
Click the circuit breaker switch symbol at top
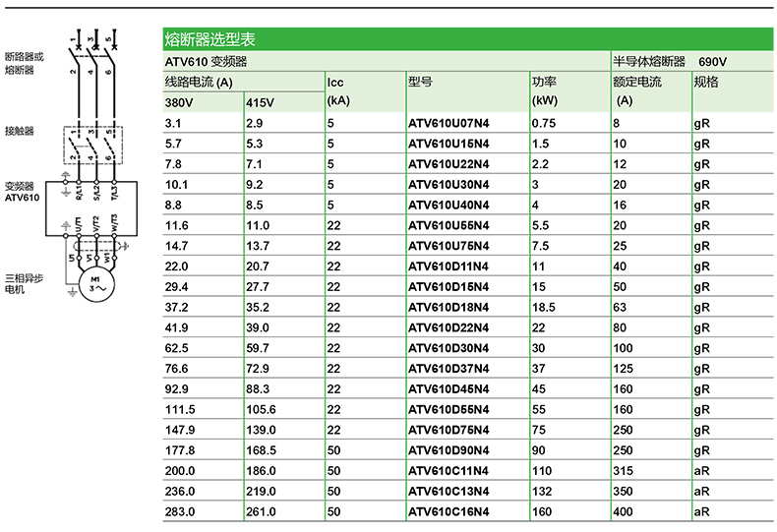pyautogui.click(x=95, y=43)
